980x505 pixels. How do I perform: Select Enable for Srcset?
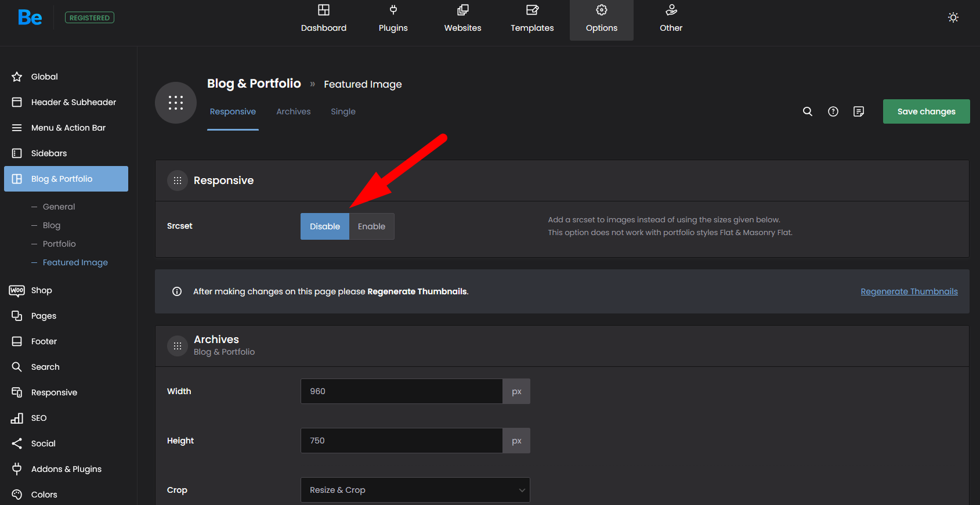click(371, 226)
